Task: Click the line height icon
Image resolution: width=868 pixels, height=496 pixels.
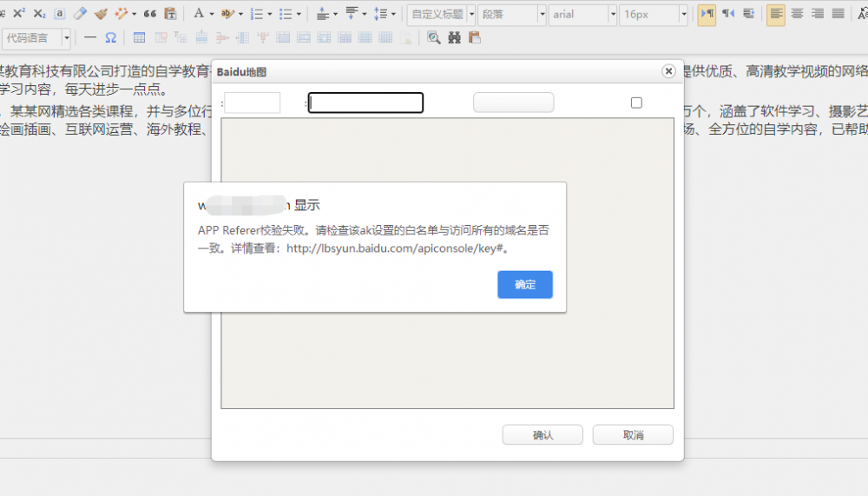Action: click(380, 13)
